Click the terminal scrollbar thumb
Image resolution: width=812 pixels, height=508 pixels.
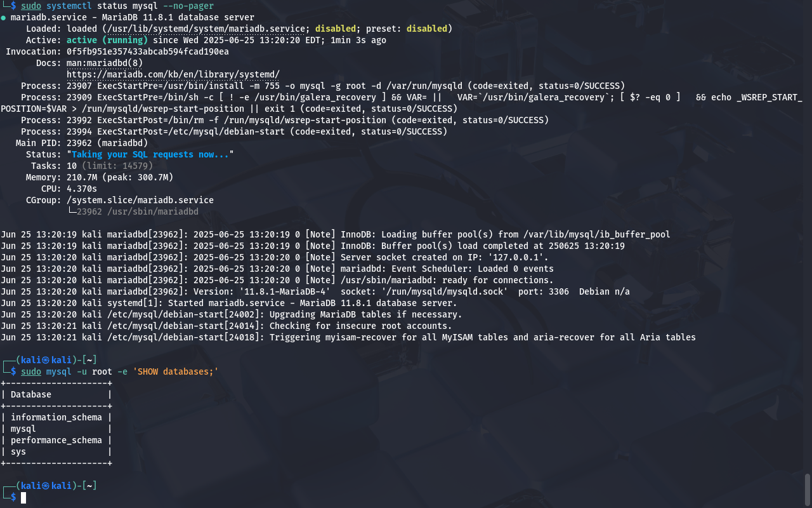[808, 489]
